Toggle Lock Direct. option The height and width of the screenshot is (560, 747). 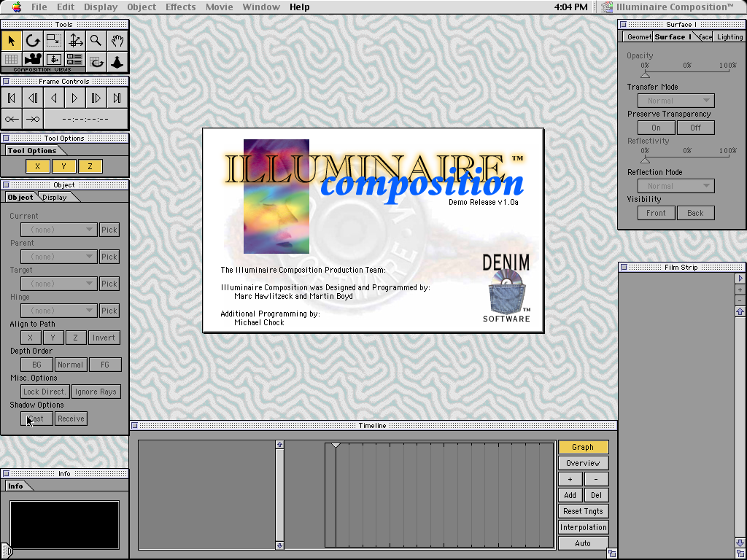point(44,392)
